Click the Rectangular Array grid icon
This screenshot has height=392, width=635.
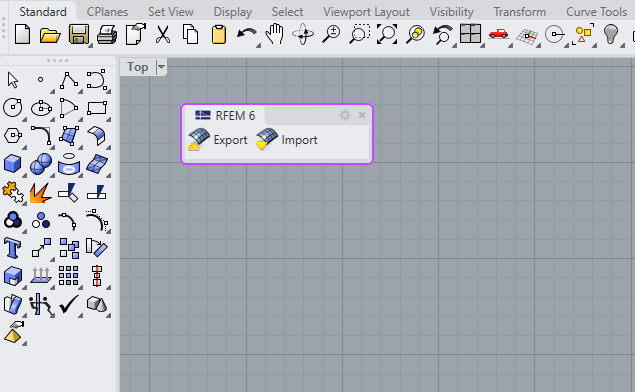[69, 276]
